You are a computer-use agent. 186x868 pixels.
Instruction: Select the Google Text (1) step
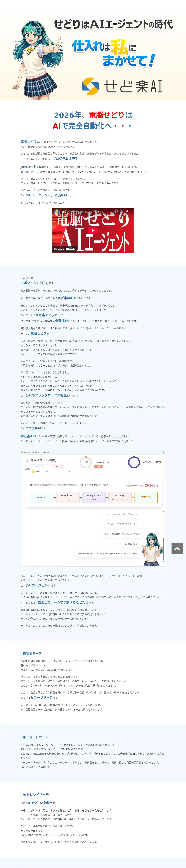[68, 497]
